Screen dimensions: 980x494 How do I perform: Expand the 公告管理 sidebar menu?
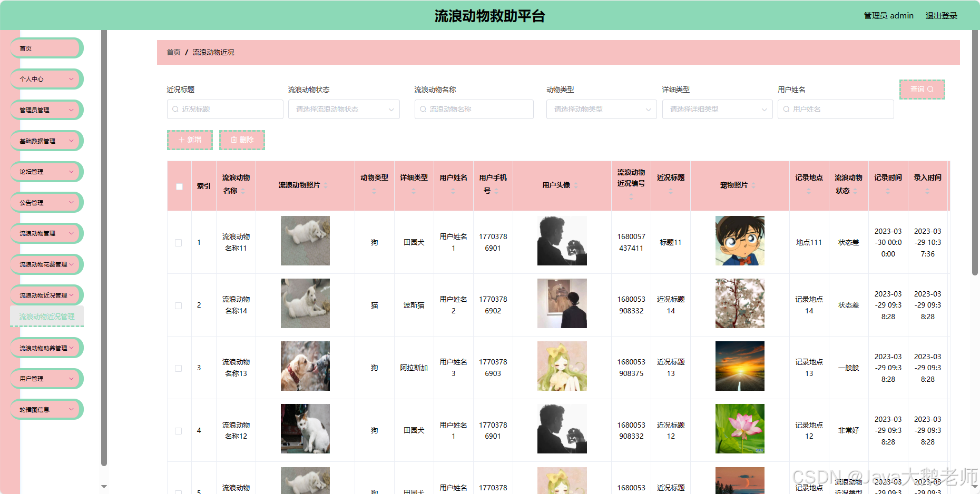(x=46, y=203)
